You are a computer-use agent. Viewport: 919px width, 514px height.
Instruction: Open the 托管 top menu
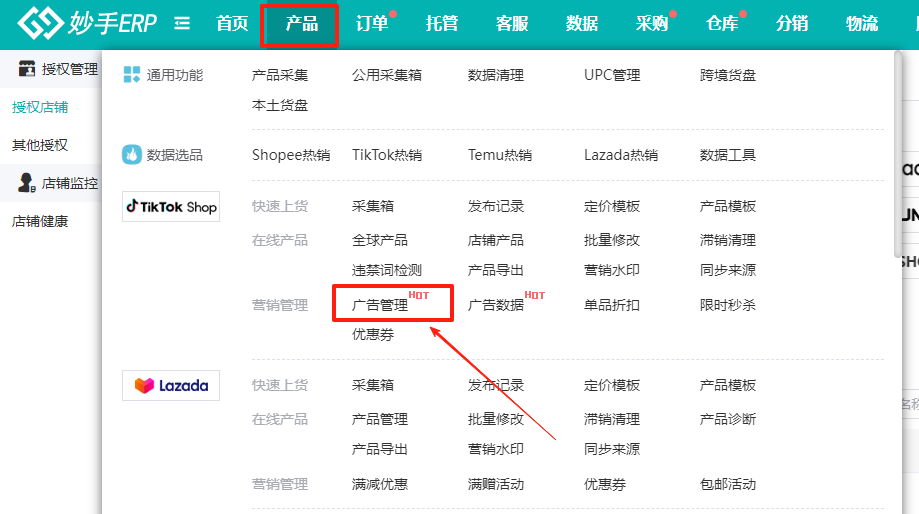[x=442, y=23]
